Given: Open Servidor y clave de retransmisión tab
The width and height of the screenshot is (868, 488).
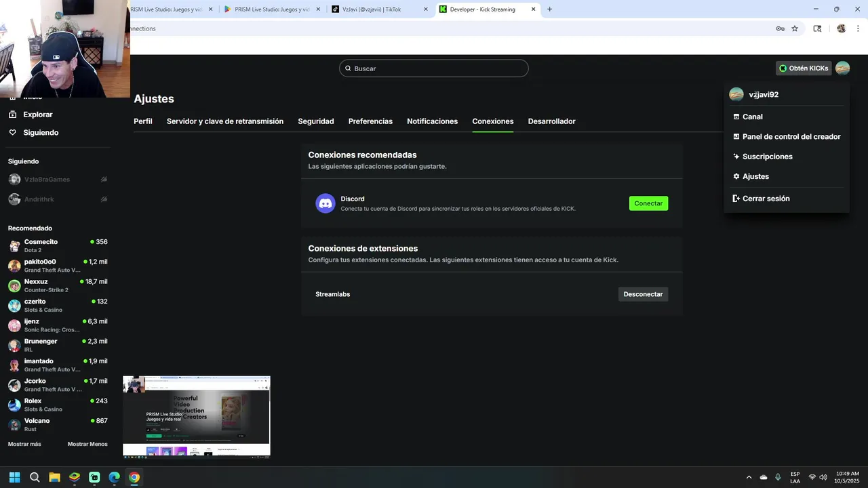Looking at the screenshot, I should pyautogui.click(x=225, y=121).
